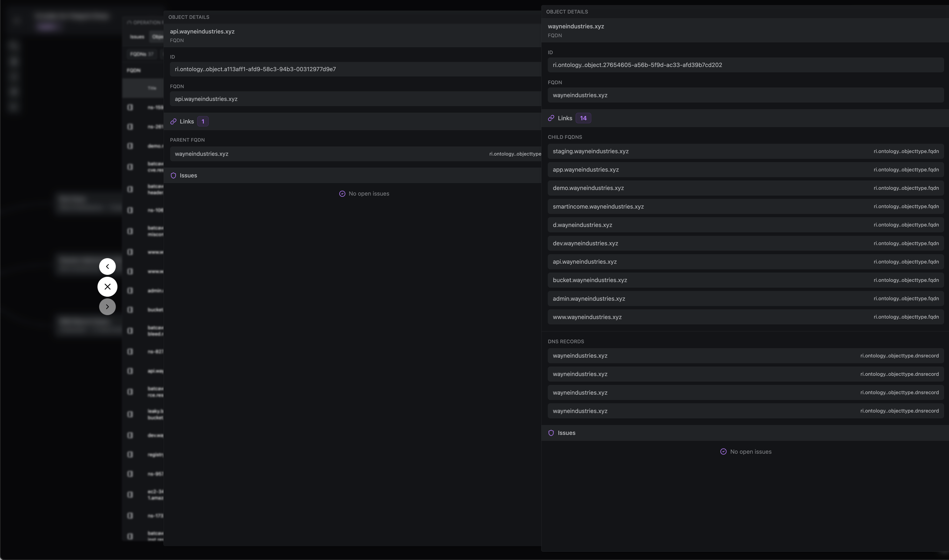Click check icon next to right No open issues
949x560 pixels.
(x=723, y=452)
